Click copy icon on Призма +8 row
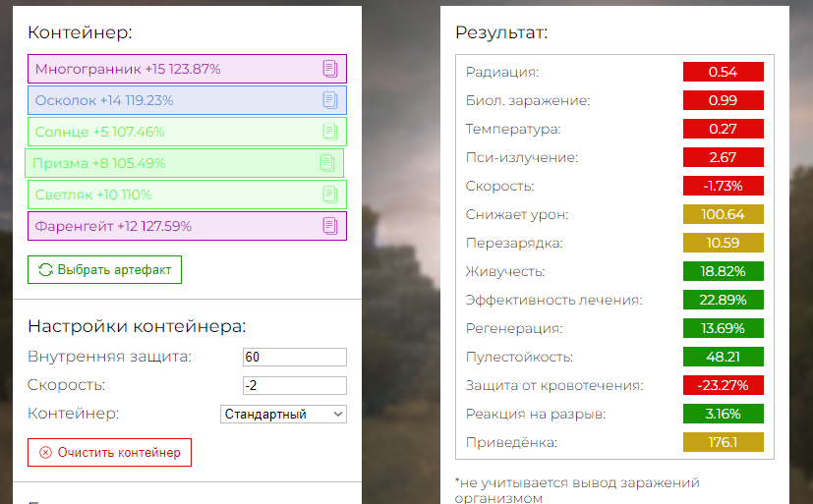813x504 pixels. point(327,163)
